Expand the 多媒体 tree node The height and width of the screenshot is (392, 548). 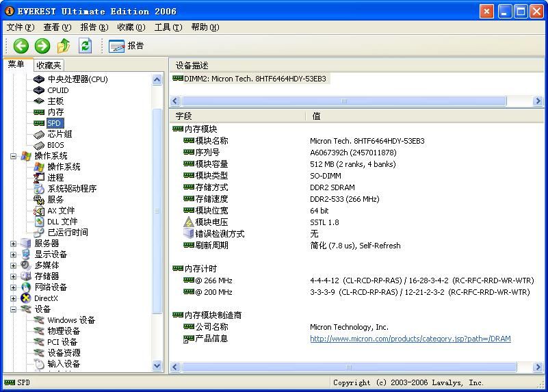pos(13,265)
